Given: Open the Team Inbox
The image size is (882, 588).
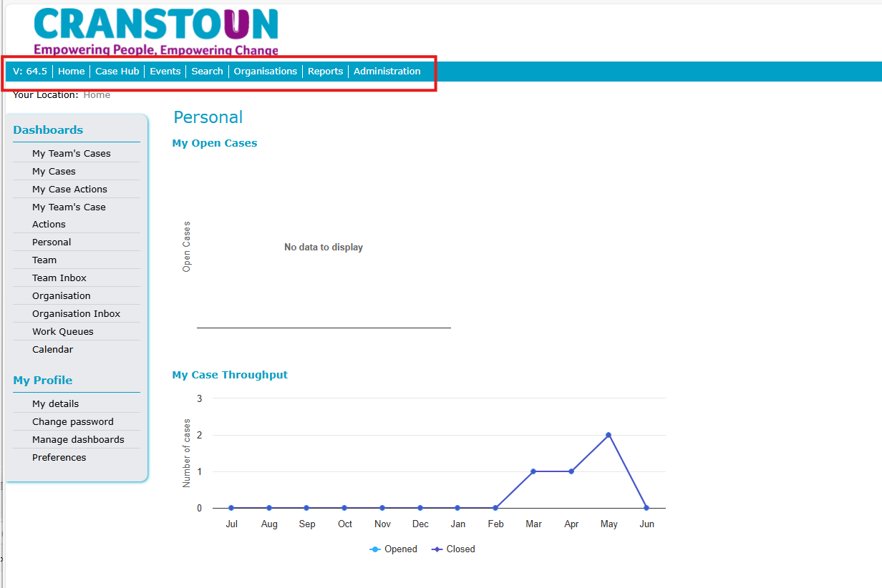Looking at the screenshot, I should click(59, 278).
